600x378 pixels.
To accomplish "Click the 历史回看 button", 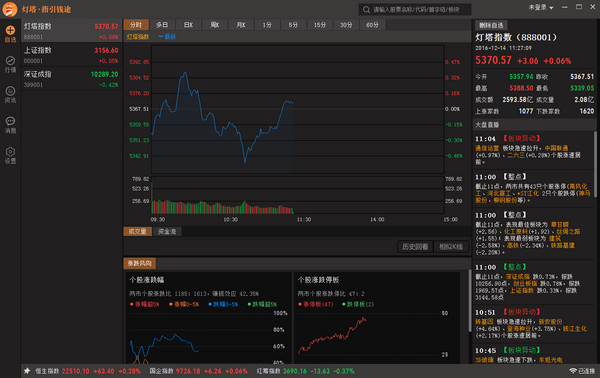I will tap(415, 247).
